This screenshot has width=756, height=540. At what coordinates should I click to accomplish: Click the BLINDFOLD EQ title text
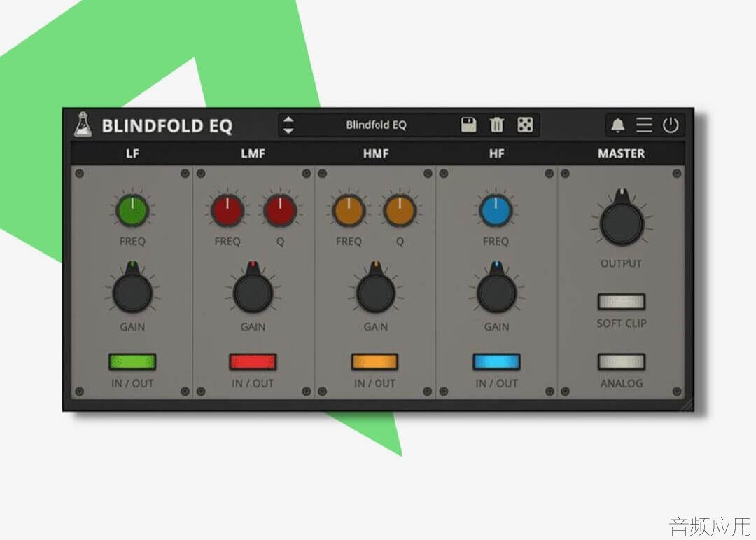click(x=167, y=126)
